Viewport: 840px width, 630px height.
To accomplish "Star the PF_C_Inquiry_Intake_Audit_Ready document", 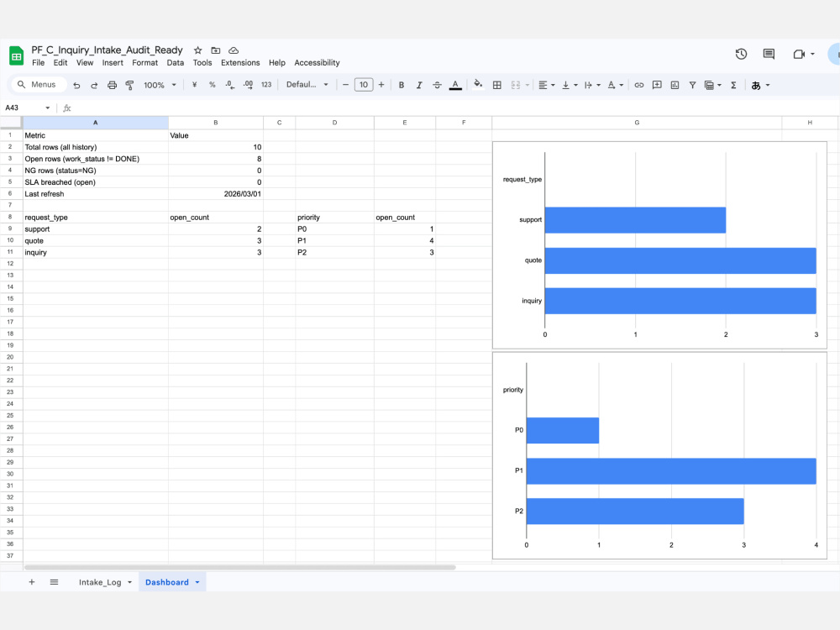I will click(x=197, y=50).
